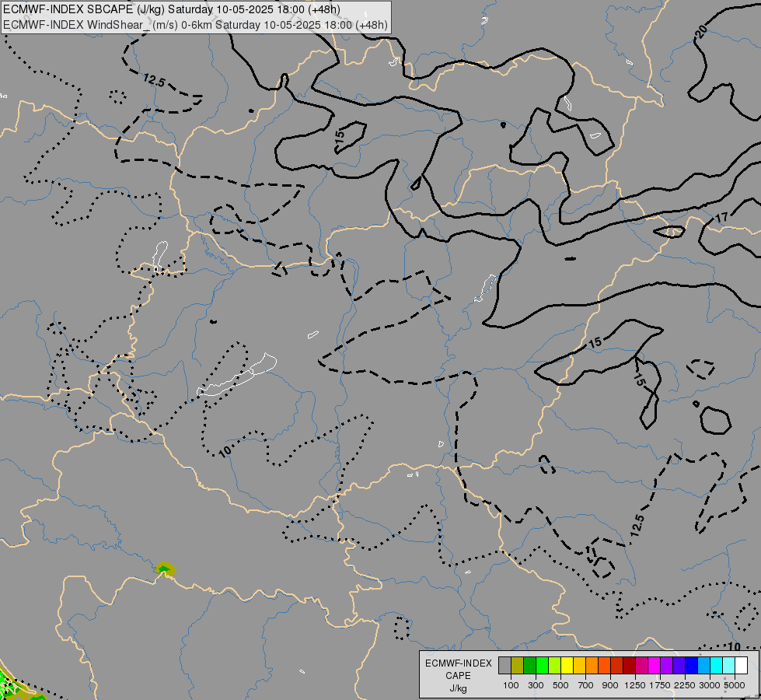Click the ECMWF-INDEX label in the legend
761x700 pixels.
458,663
